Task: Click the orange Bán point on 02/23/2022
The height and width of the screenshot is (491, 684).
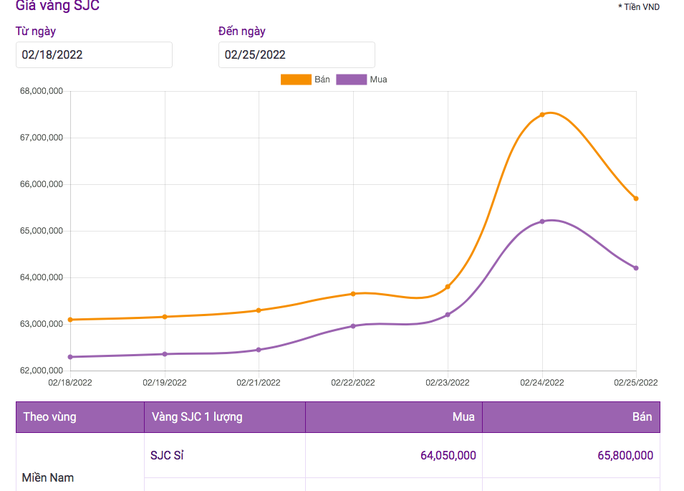Action: click(x=448, y=287)
